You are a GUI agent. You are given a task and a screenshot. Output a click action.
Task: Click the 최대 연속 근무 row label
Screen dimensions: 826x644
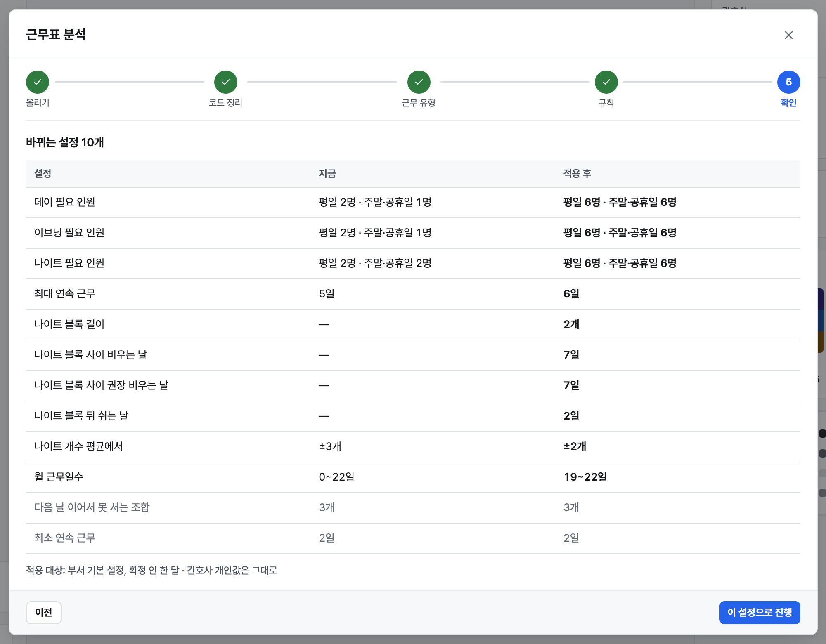[x=65, y=294]
